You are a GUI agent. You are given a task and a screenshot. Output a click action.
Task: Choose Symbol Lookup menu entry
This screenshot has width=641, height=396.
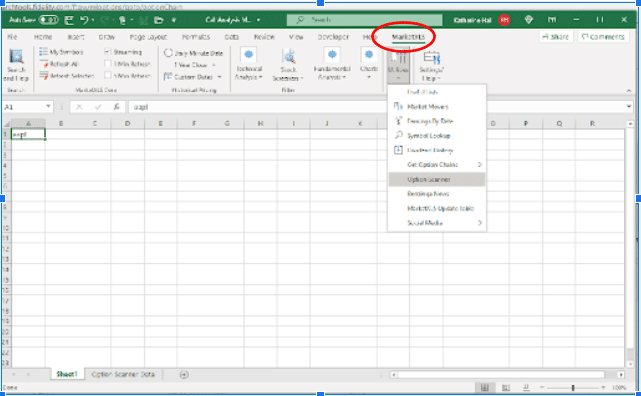437,136
